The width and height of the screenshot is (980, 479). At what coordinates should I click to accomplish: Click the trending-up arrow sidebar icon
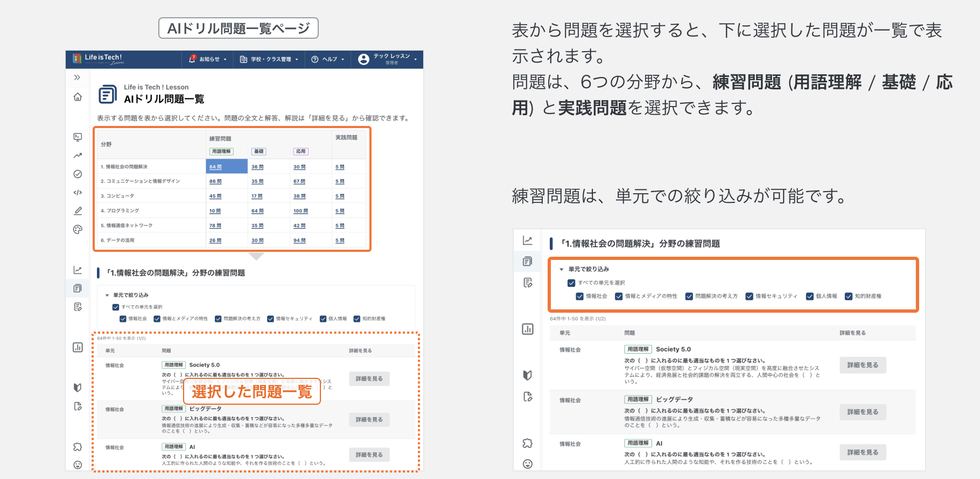pyautogui.click(x=78, y=156)
